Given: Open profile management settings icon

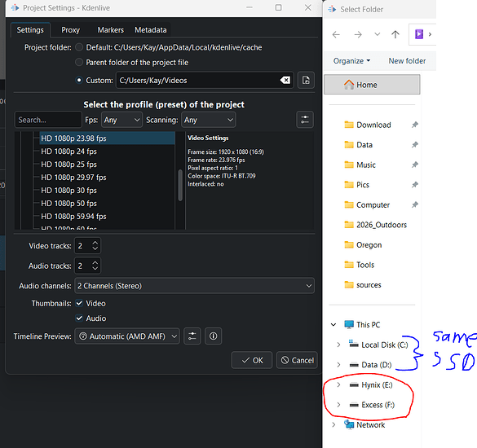Looking at the screenshot, I should point(305,120).
